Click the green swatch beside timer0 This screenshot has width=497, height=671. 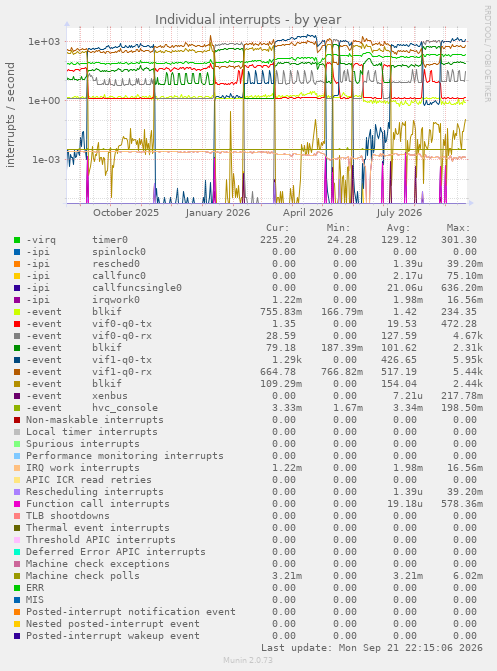point(17,240)
